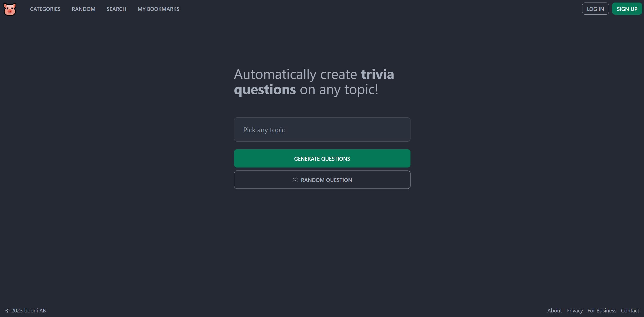Open the Pick any topic input dropdown

(322, 129)
